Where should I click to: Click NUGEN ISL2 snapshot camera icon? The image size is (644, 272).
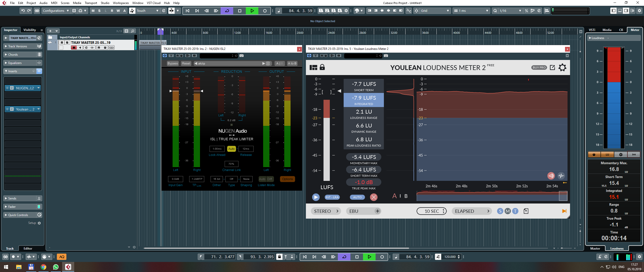pos(242,56)
